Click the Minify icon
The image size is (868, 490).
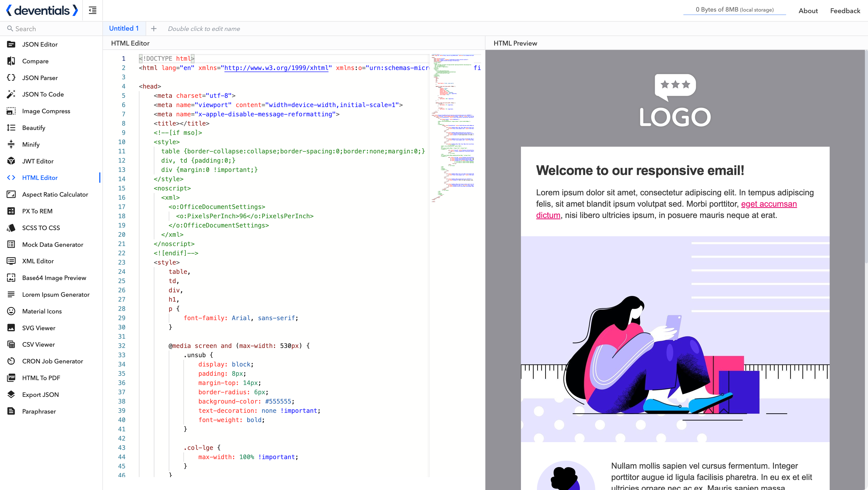coord(11,144)
